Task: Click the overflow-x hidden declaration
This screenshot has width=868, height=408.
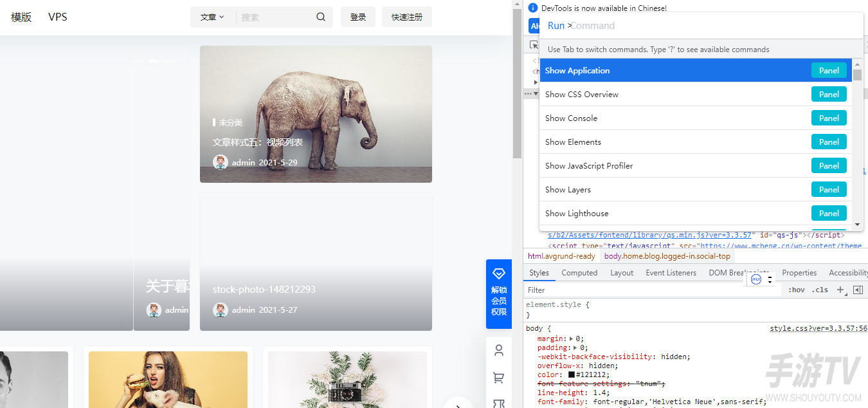Action: tap(577, 366)
